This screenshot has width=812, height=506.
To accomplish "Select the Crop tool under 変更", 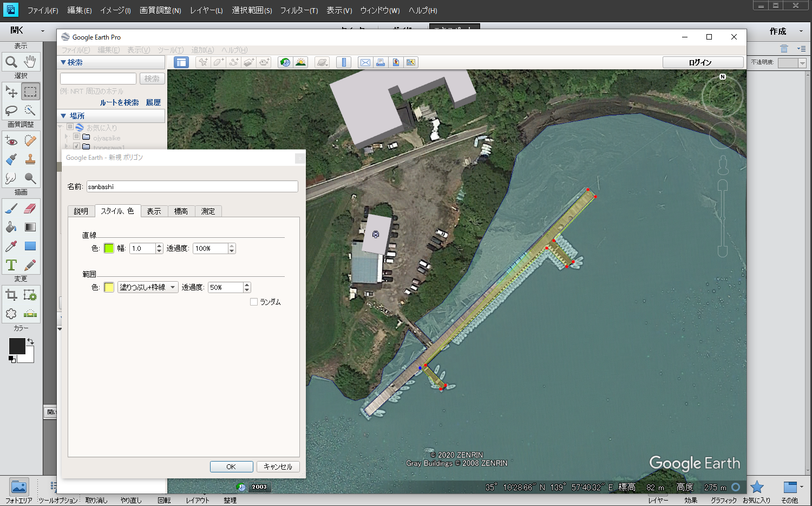I will (x=11, y=295).
